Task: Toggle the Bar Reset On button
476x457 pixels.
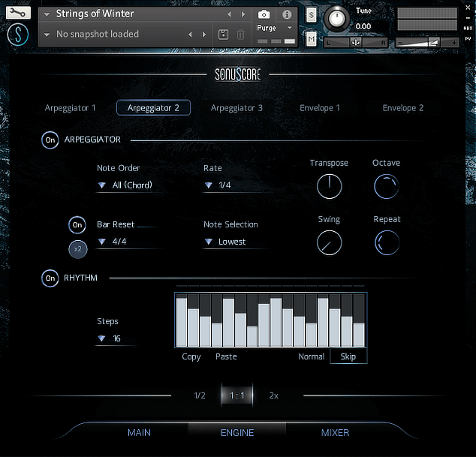Action: 77,225
